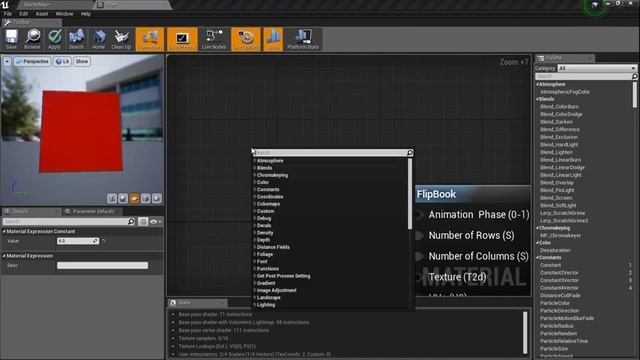Image resolution: width=640 pixels, height=360 pixels.
Task: Save the material using the Save toolbar icon
Action: [11, 39]
